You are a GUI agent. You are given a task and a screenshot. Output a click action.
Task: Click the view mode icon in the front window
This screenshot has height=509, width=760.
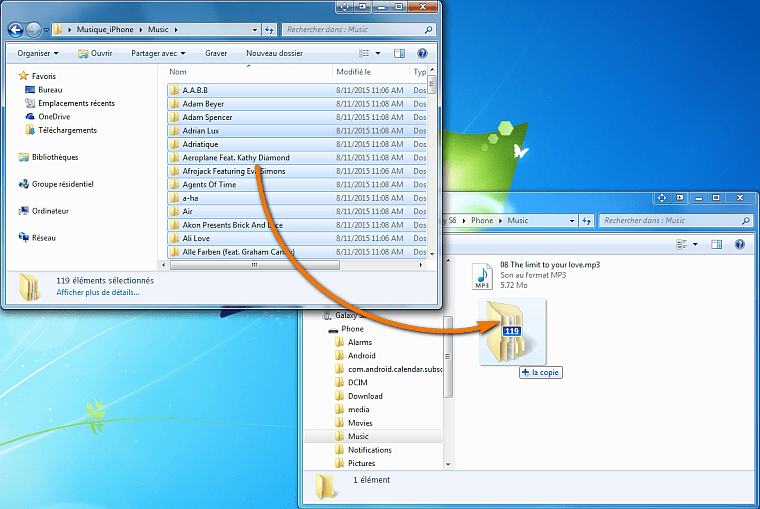click(364, 53)
